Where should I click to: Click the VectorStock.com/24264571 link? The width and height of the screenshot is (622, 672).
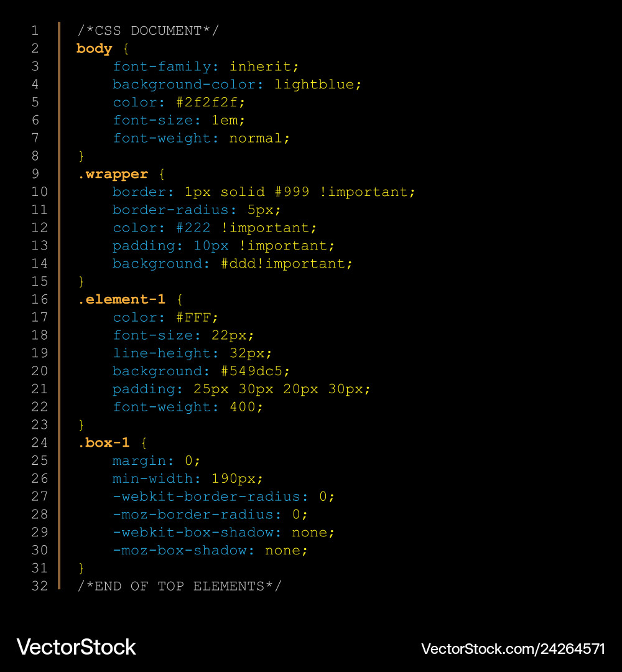[513, 649]
